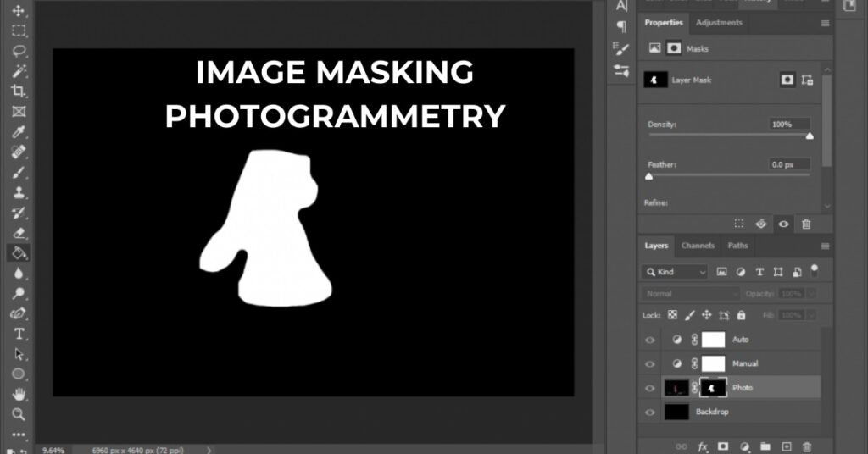
Task: Select the Rectangular Marquee tool
Action: 19,30
